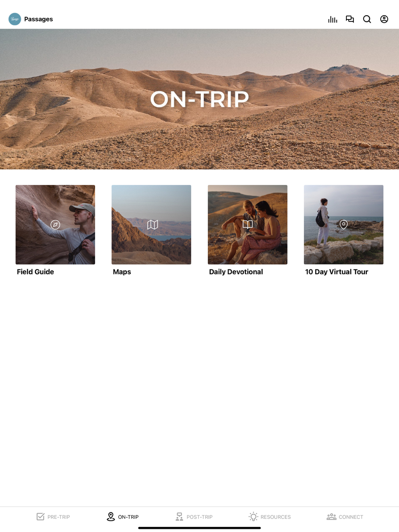Viewport: 399px width, 532px height.
Task: Open the 10 Day Virtual Tour label
Action: (x=337, y=272)
